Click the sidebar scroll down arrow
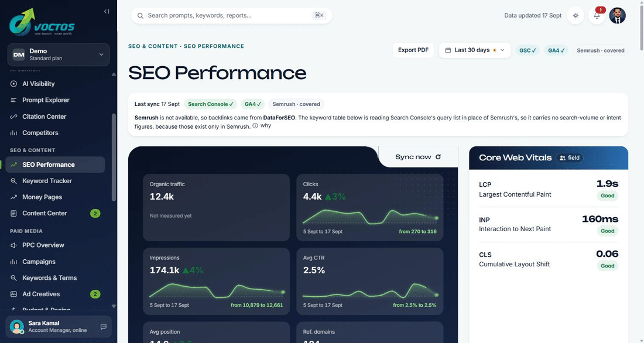Screen dimensions: 644x343 tap(114, 307)
